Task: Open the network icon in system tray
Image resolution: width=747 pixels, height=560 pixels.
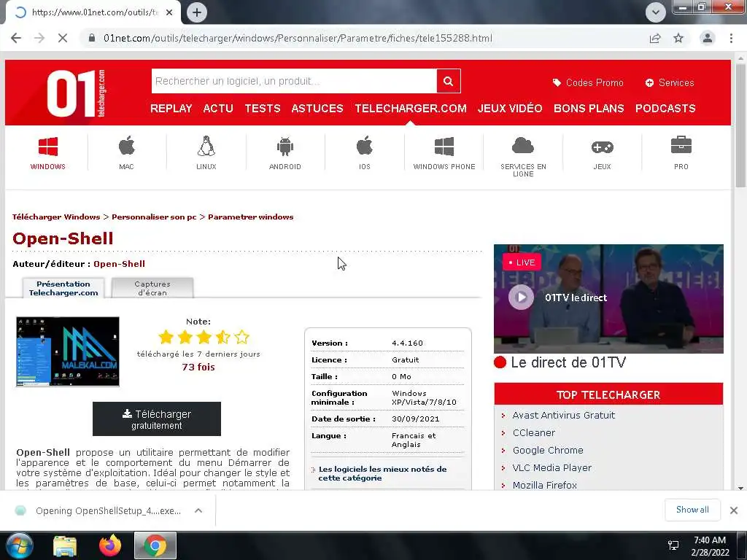Action: [673, 545]
